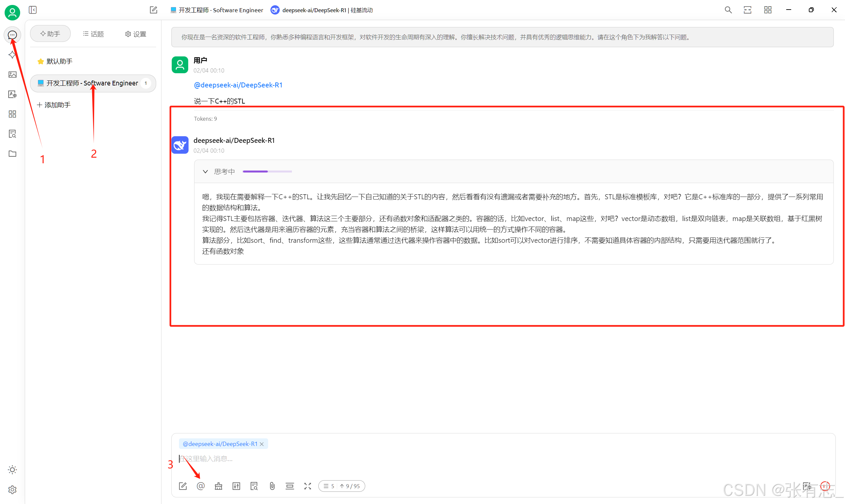Toggle expand input box fullscreen icon
This screenshot has width=845, height=504.
[x=308, y=486]
